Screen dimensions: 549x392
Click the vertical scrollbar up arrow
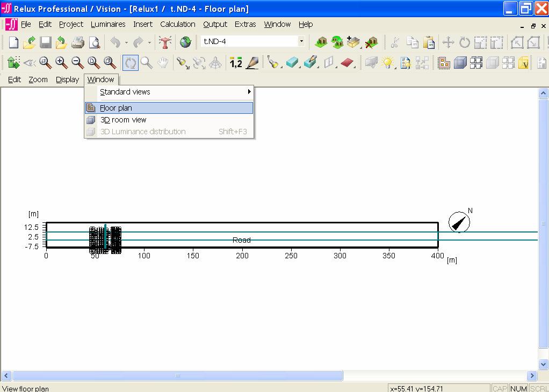[x=543, y=93]
